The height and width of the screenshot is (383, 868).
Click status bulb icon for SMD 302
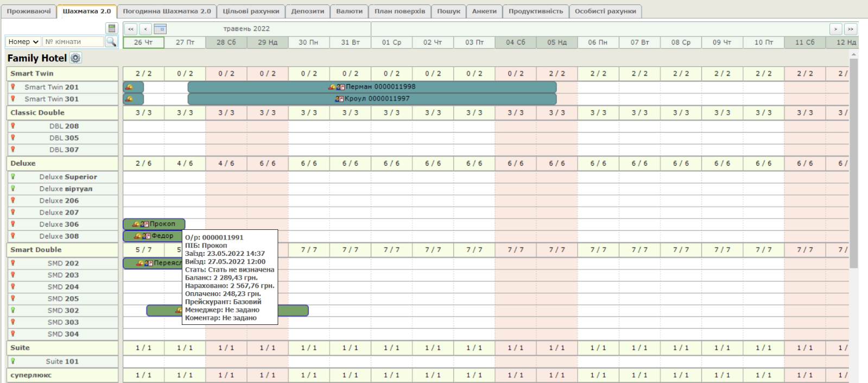(12, 310)
